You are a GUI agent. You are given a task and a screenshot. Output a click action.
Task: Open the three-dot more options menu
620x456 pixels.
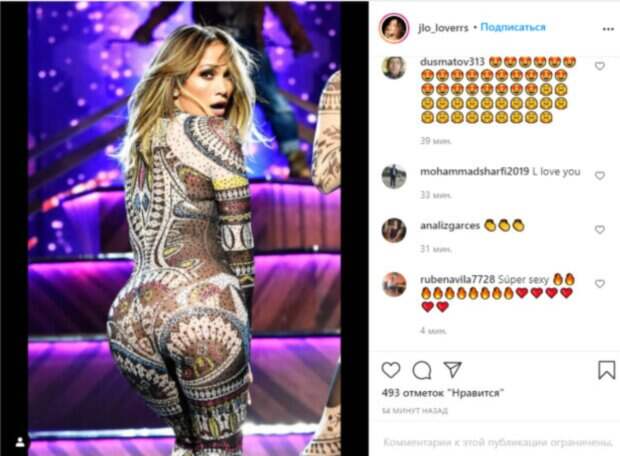tap(608, 29)
